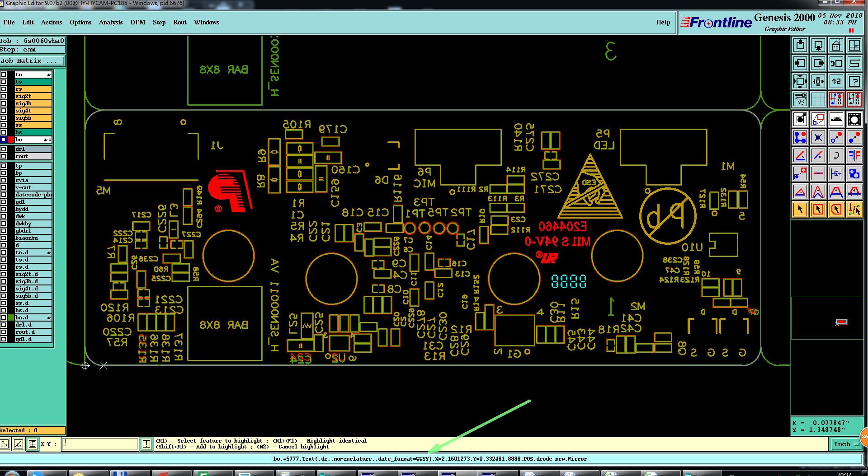Screen dimensions: 868x476
Task: Open the Job Matrix button
Action: (x=32, y=61)
